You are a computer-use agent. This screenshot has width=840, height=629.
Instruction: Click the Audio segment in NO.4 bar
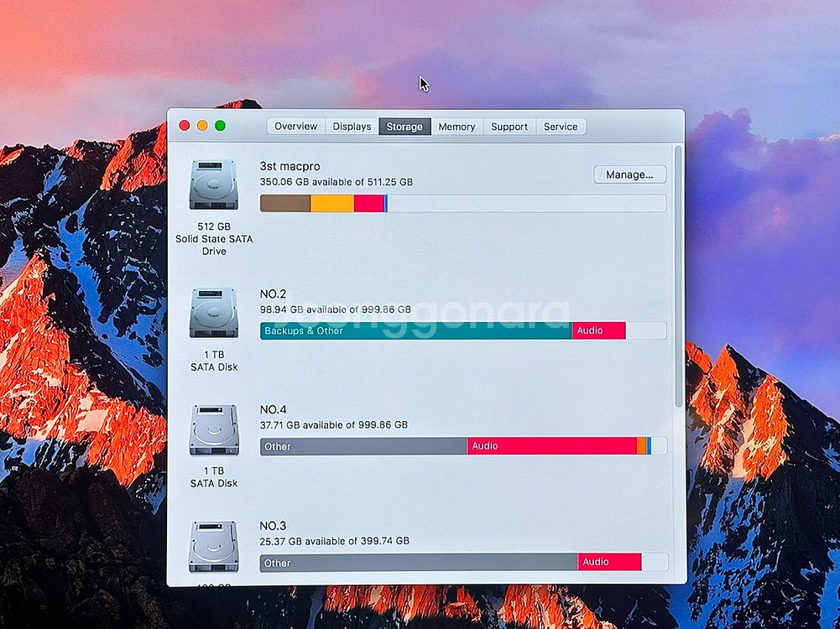[x=551, y=446]
